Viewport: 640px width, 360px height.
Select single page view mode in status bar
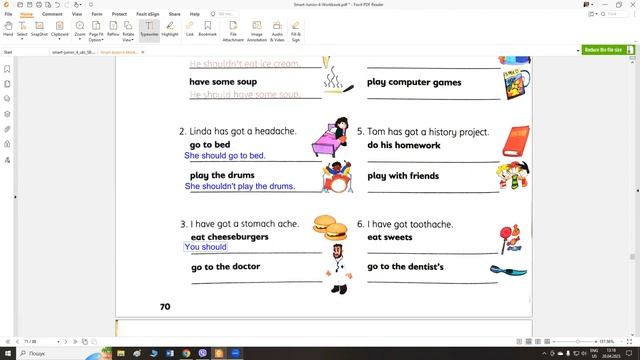(519, 341)
